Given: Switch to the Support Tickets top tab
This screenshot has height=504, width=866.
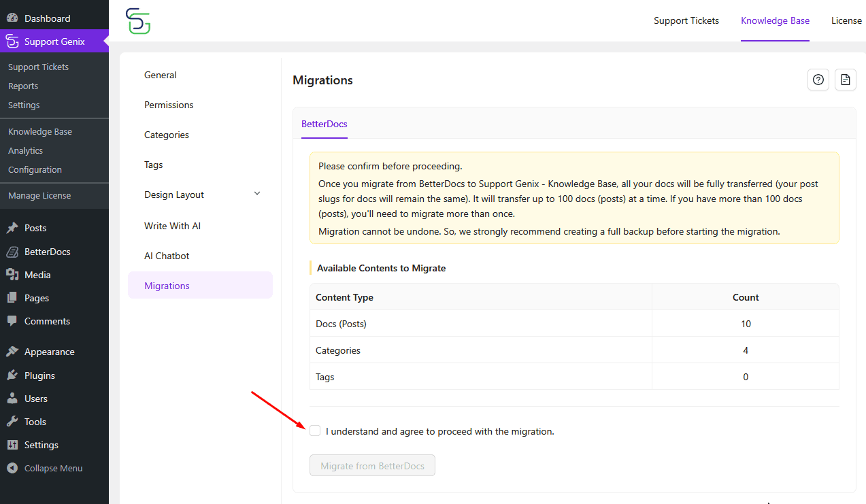Looking at the screenshot, I should pyautogui.click(x=686, y=20).
